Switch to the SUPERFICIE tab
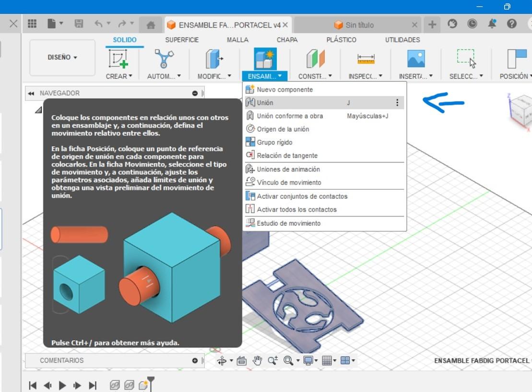The height and width of the screenshot is (392, 532). pos(182,40)
